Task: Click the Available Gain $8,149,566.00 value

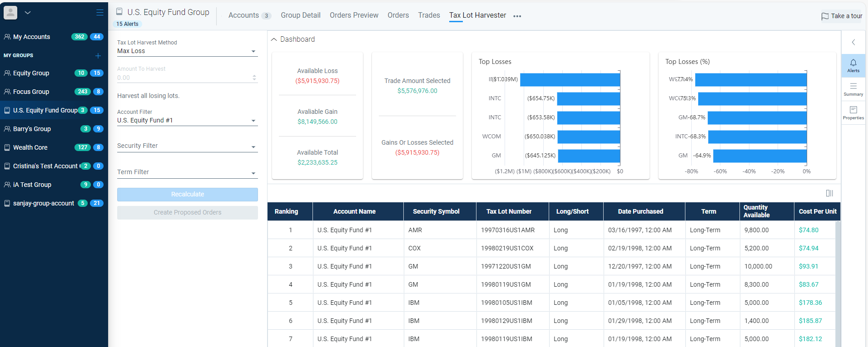Action: 317,122
